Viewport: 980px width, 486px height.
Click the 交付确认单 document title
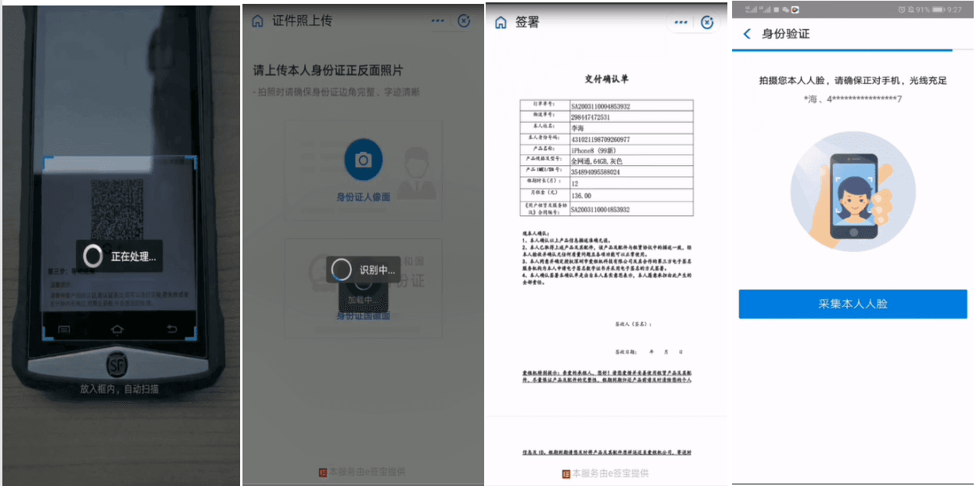[x=606, y=79]
